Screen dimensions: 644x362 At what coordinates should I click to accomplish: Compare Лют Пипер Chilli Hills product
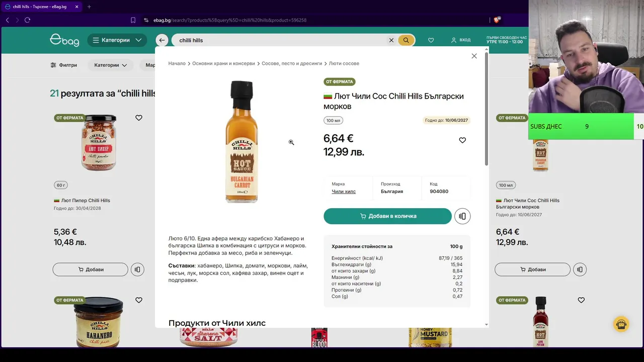coord(137,269)
